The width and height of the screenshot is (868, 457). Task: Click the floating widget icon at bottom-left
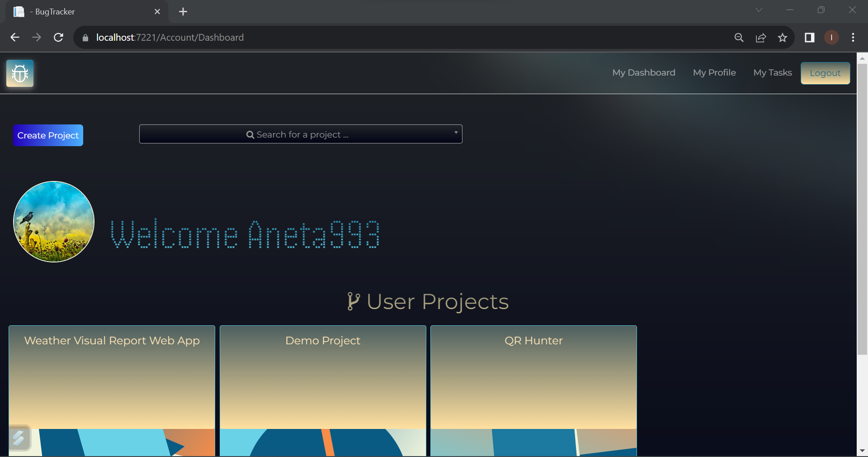(19, 438)
